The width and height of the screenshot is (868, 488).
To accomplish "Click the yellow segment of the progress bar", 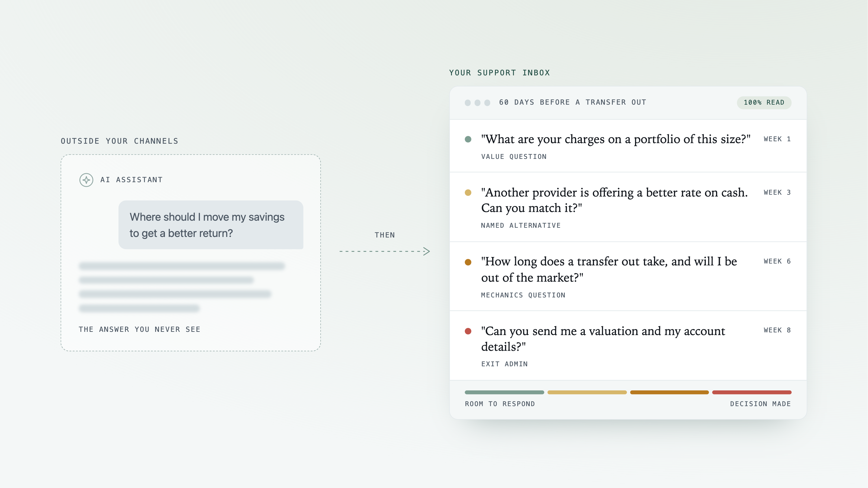I will coord(587,392).
